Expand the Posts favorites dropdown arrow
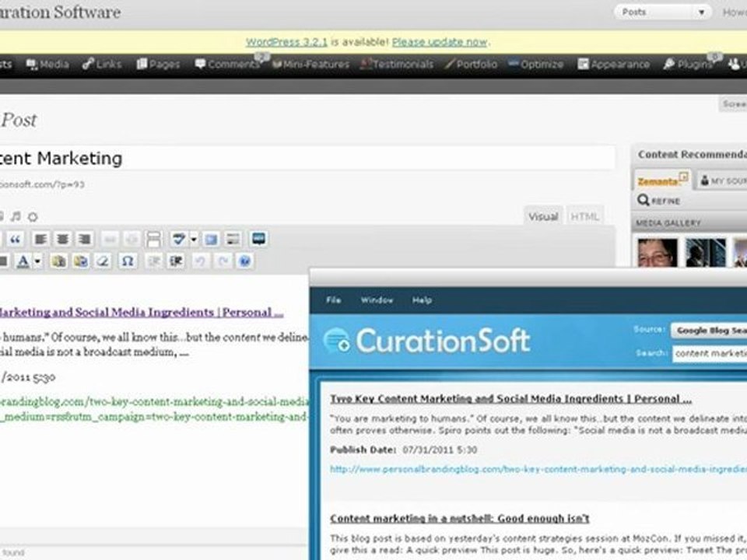This screenshot has width=747, height=560. 701,12
